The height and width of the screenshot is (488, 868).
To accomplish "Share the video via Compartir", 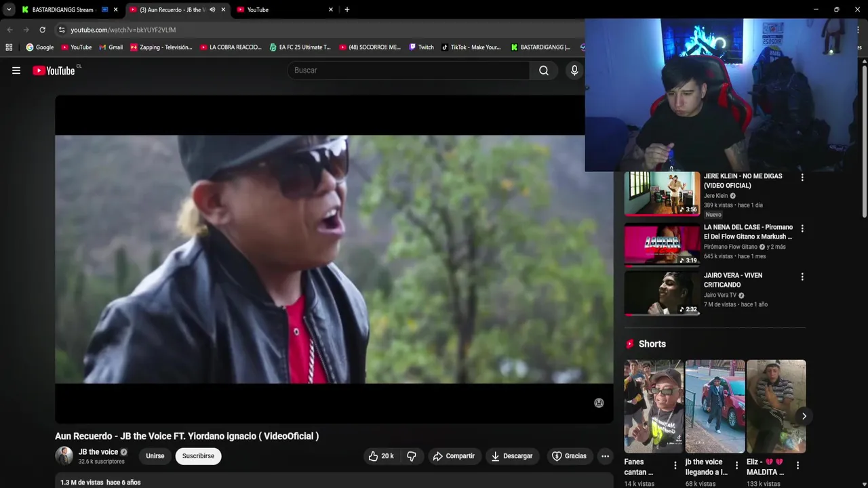I will [x=454, y=456].
